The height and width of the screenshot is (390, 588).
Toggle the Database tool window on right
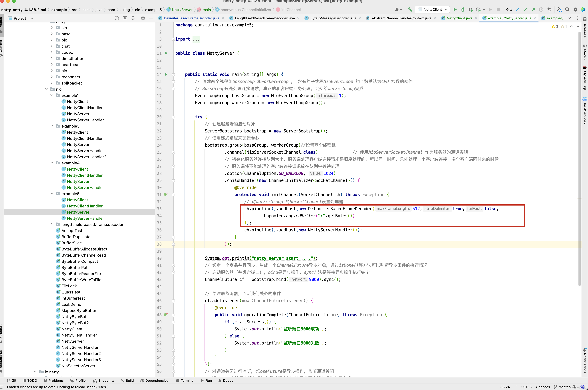[585, 27]
